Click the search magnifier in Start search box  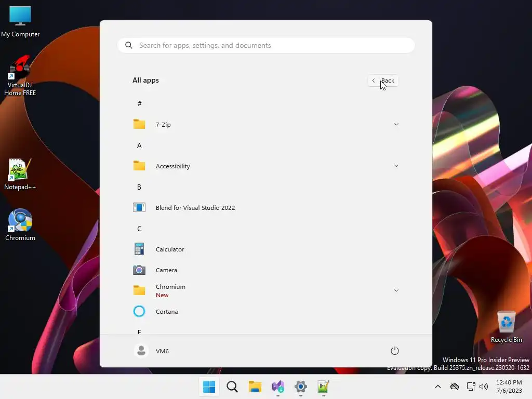pyautogui.click(x=129, y=45)
